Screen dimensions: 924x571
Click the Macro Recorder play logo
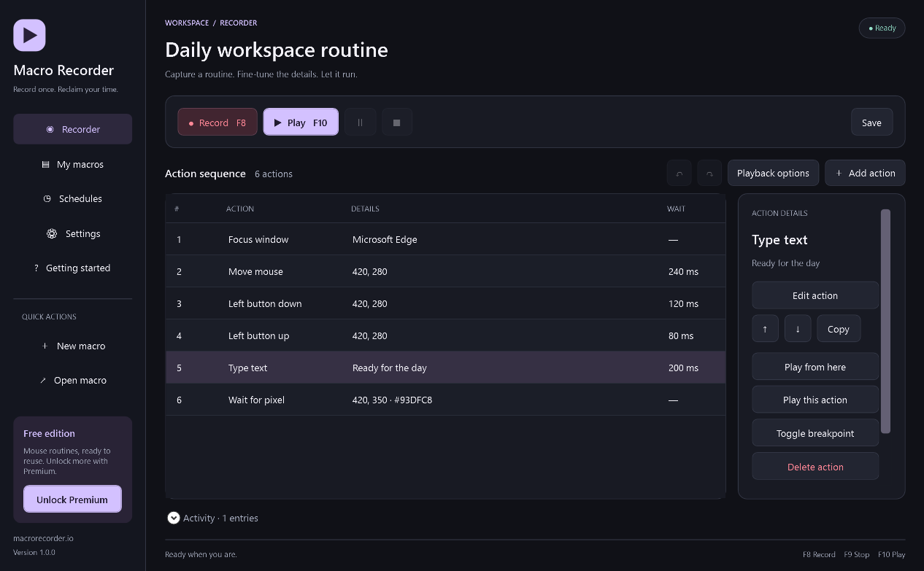(29, 35)
